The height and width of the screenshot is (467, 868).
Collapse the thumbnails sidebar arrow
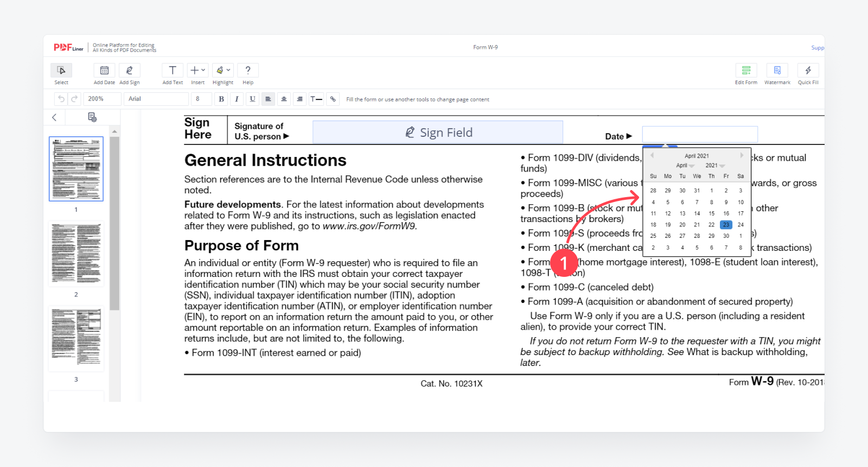(54, 117)
